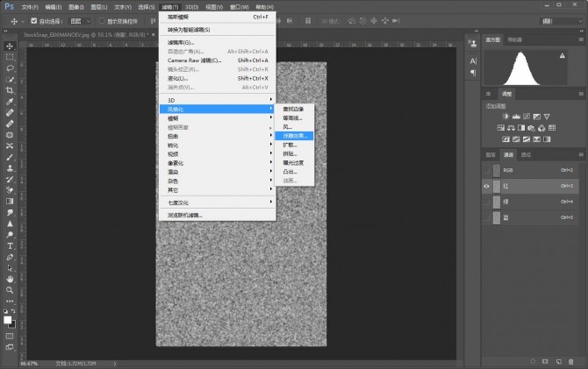
Task: Switch to the 图层 panel tab
Action: tap(491, 154)
